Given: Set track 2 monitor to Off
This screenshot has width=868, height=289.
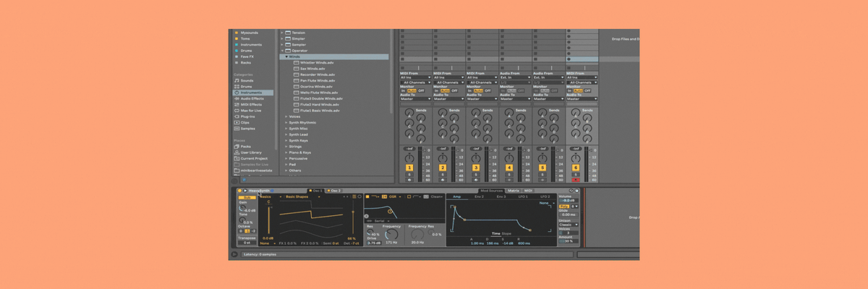Looking at the screenshot, I should click(455, 90).
